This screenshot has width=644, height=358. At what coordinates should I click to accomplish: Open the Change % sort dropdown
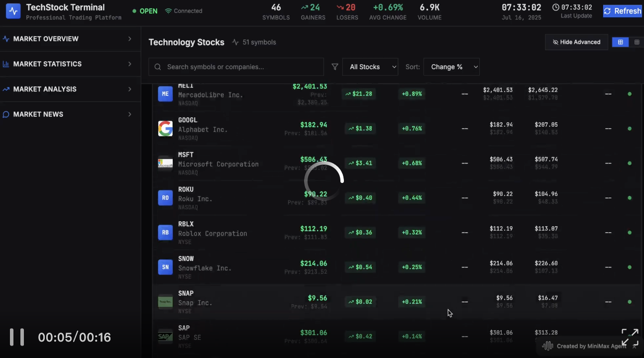[x=451, y=67]
